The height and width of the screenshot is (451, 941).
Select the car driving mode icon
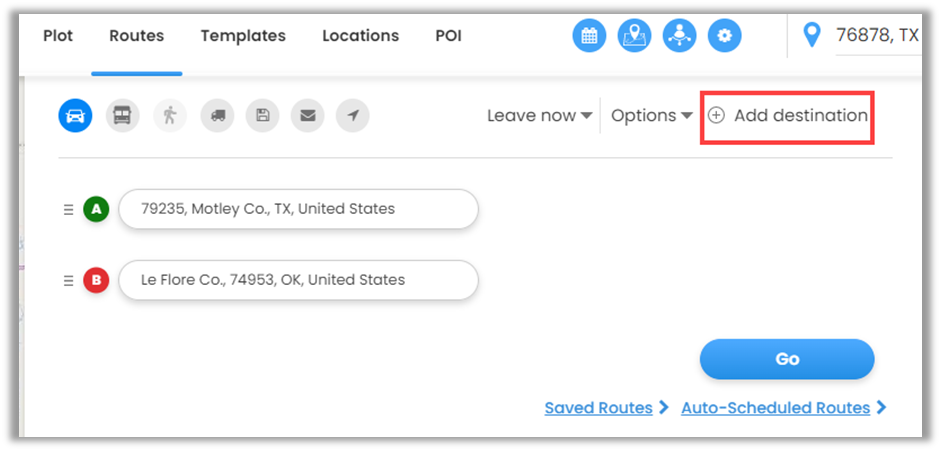75,116
